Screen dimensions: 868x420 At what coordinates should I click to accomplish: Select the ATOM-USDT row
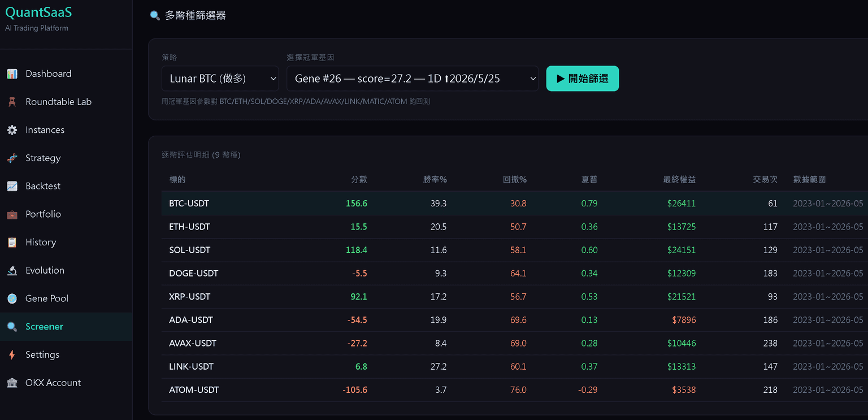point(514,390)
